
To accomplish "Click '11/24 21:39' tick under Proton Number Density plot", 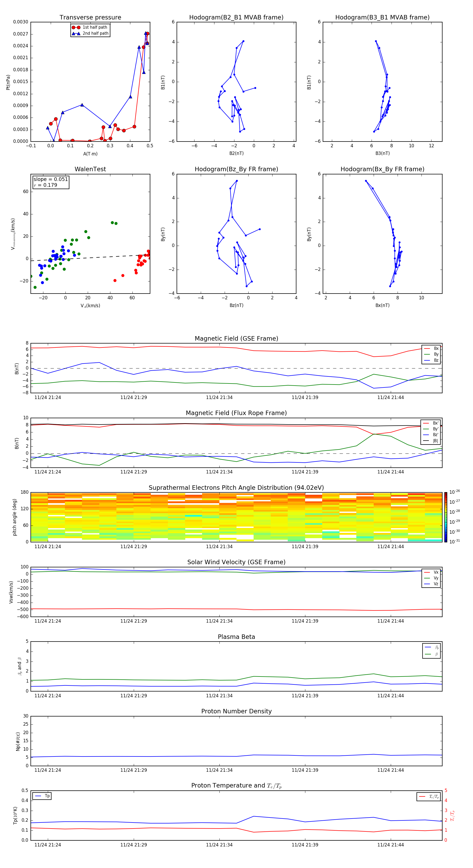I will pos(305,770).
